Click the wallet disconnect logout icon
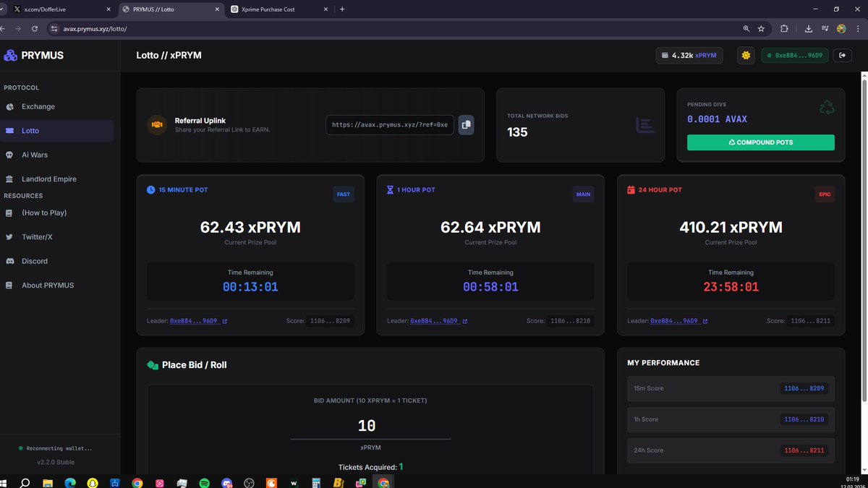This screenshot has width=868, height=488. (842, 55)
